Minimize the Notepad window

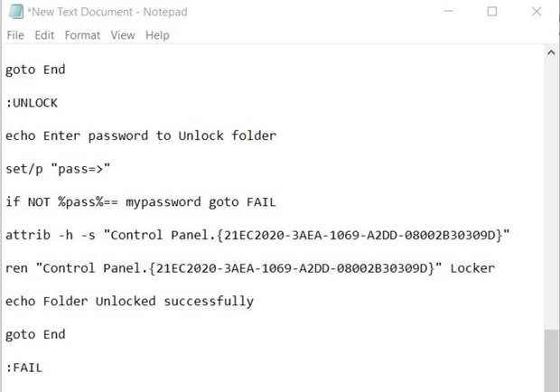(x=448, y=12)
